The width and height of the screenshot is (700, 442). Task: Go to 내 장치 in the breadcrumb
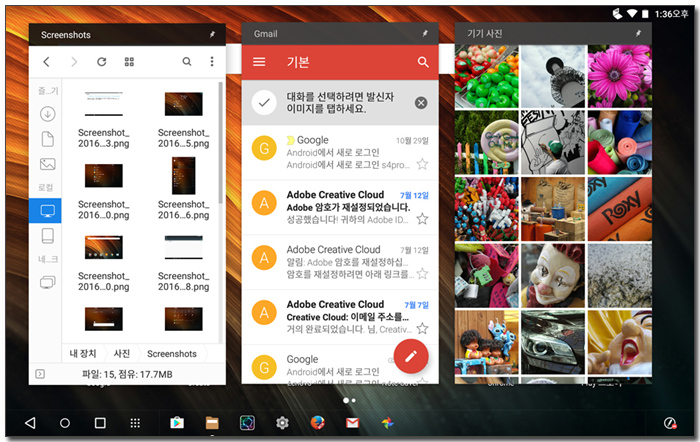pyautogui.click(x=83, y=354)
